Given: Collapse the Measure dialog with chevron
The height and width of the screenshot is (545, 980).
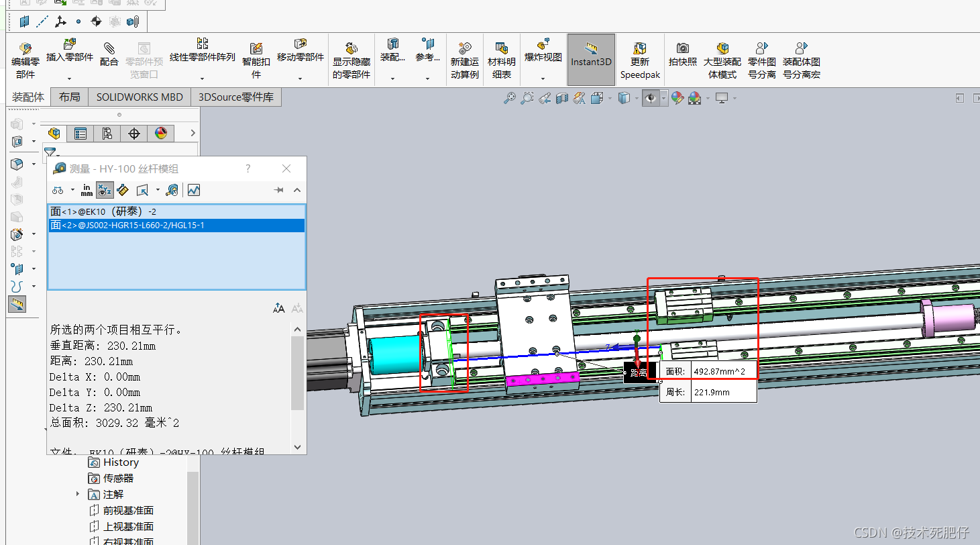Looking at the screenshot, I should [297, 190].
